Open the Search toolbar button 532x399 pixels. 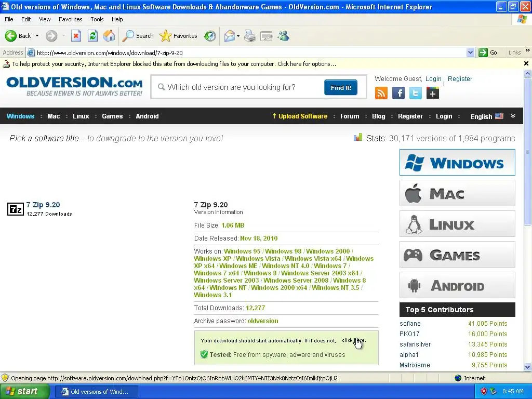point(138,36)
